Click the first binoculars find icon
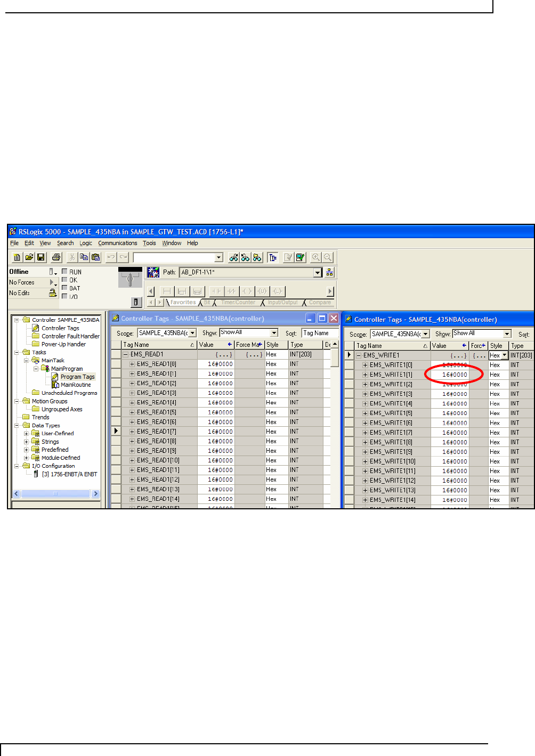The width and height of the screenshot is (535, 756). point(234,257)
